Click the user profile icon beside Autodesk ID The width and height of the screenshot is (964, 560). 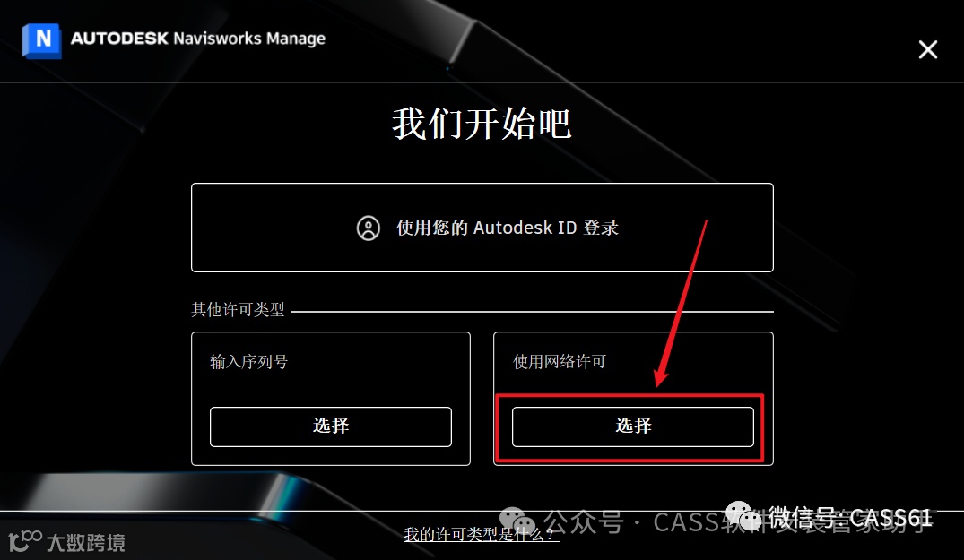(x=369, y=228)
